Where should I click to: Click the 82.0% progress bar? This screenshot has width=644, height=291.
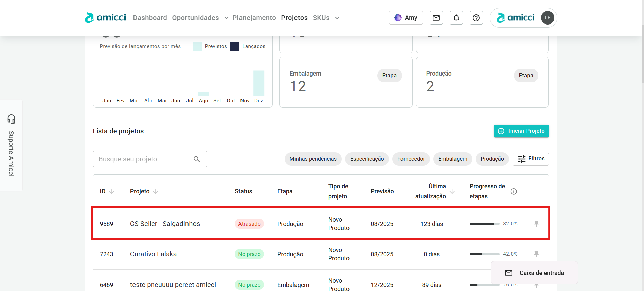(484, 224)
